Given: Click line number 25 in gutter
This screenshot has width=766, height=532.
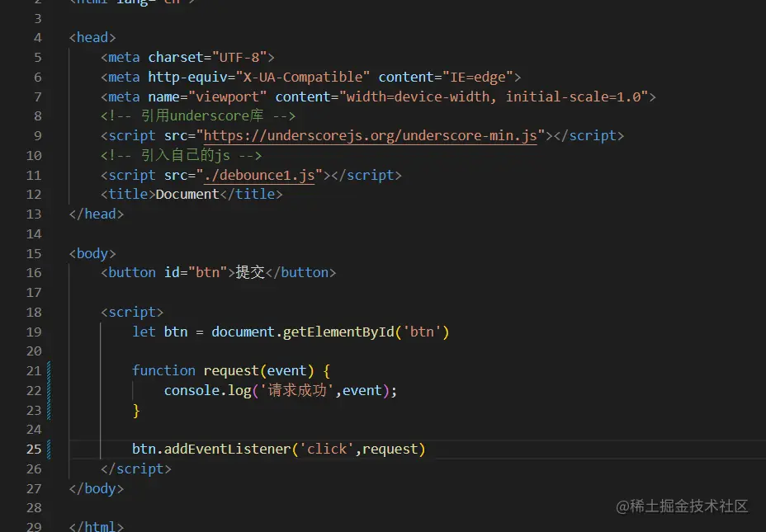Looking at the screenshot, I should 34,449.
